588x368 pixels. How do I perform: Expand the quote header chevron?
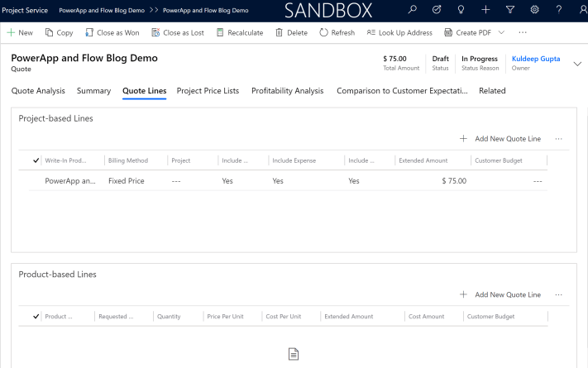coord(577,64)
